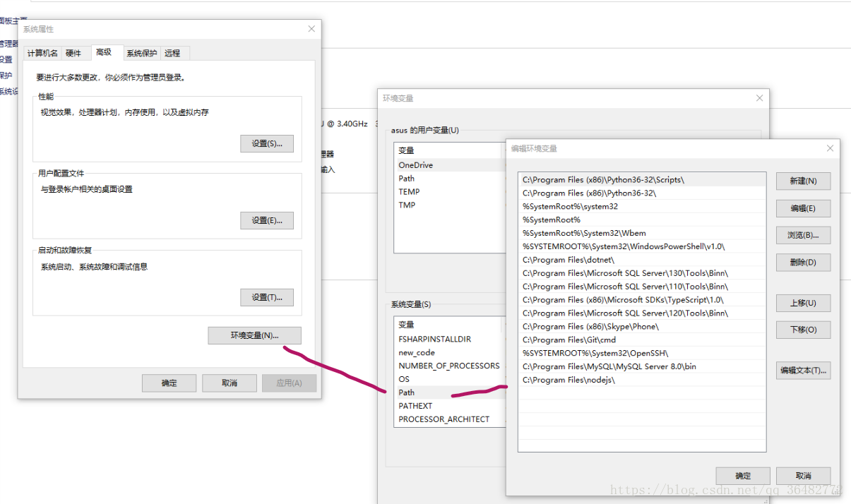Open the 系统保护 tab
The height and width of the screenshot is (504, 851).
141,53
